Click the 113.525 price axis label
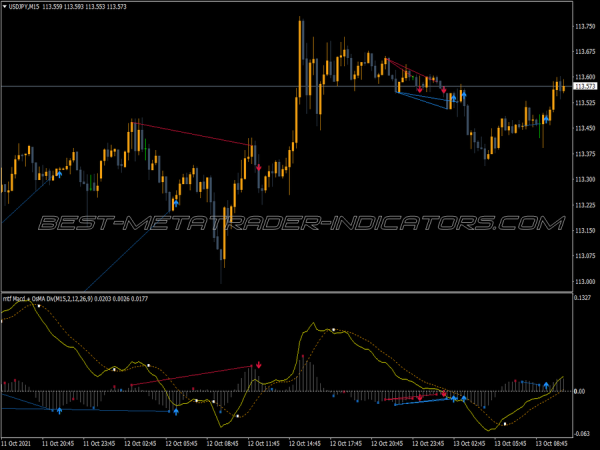Screen dimensions: 600x450 coord(585,103)
